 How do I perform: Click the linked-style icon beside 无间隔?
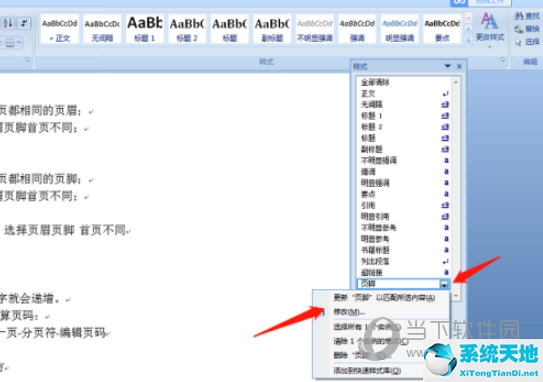(x=445, y=105)
